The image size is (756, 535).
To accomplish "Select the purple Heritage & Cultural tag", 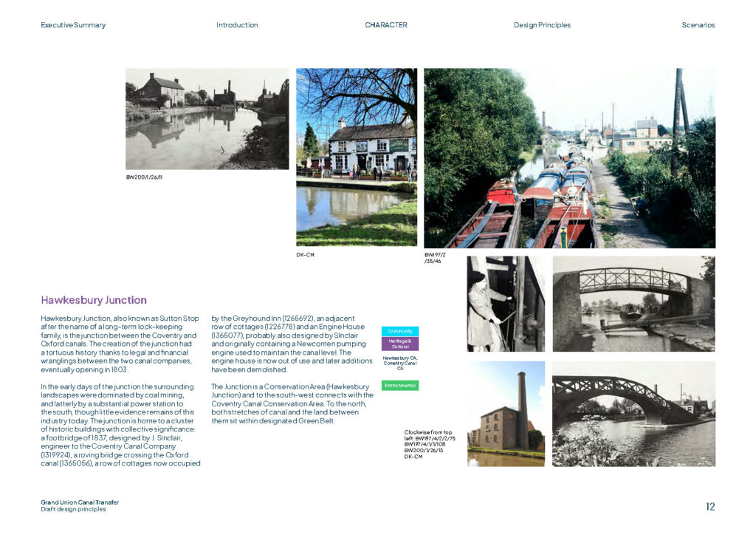I will (399, 344).
